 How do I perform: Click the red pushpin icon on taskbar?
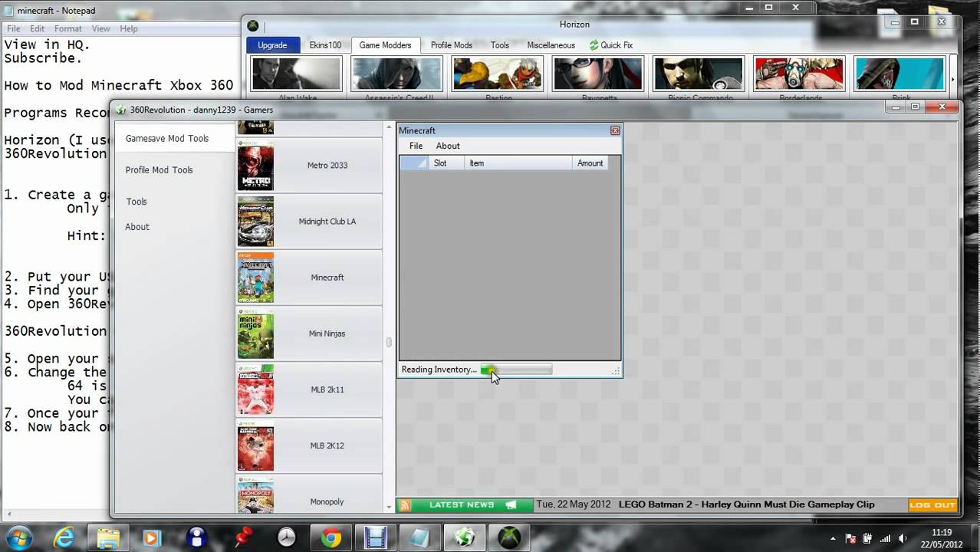tap(244, 537)
